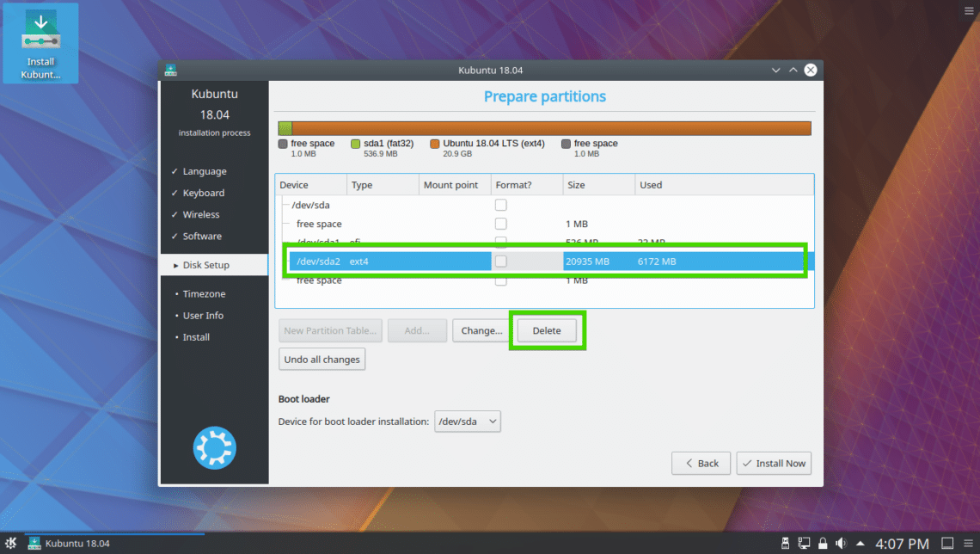Click the show desktop icon in the panel
Image resolution: width=980 pixels, height=554 pixels.
point(947,544)
